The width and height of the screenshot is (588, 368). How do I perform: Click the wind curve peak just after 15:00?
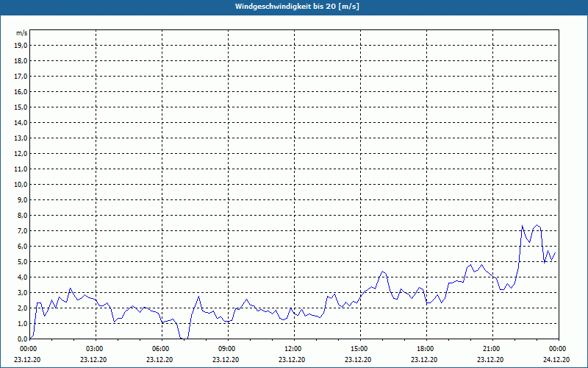382,272
